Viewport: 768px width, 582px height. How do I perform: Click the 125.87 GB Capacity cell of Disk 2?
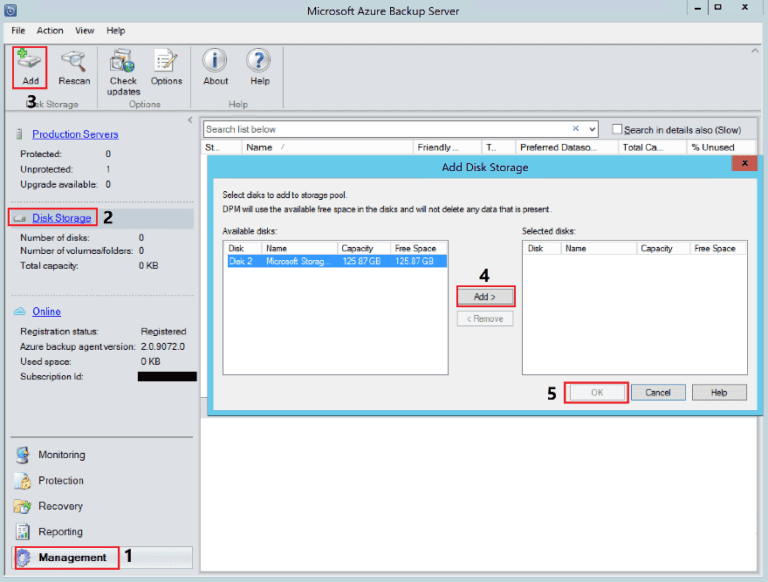pyautogui.click(x=362, y=261)
